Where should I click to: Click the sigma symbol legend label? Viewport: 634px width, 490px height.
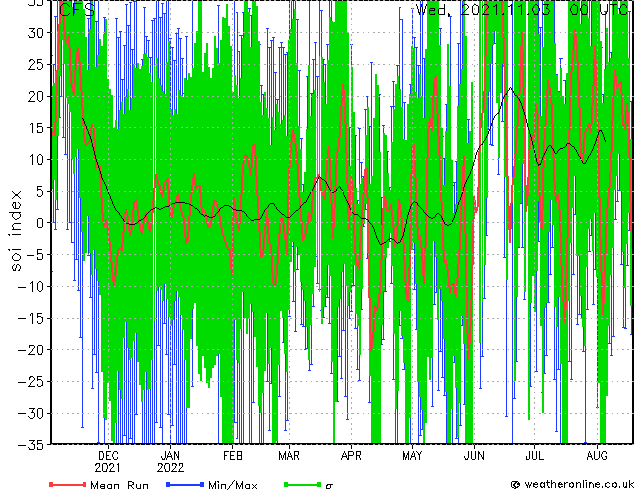pos(329,486)
